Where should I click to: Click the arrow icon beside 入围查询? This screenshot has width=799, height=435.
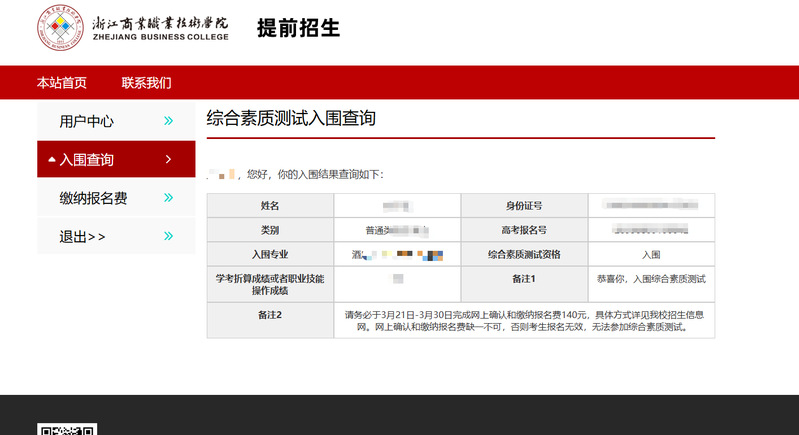(168, 159)
